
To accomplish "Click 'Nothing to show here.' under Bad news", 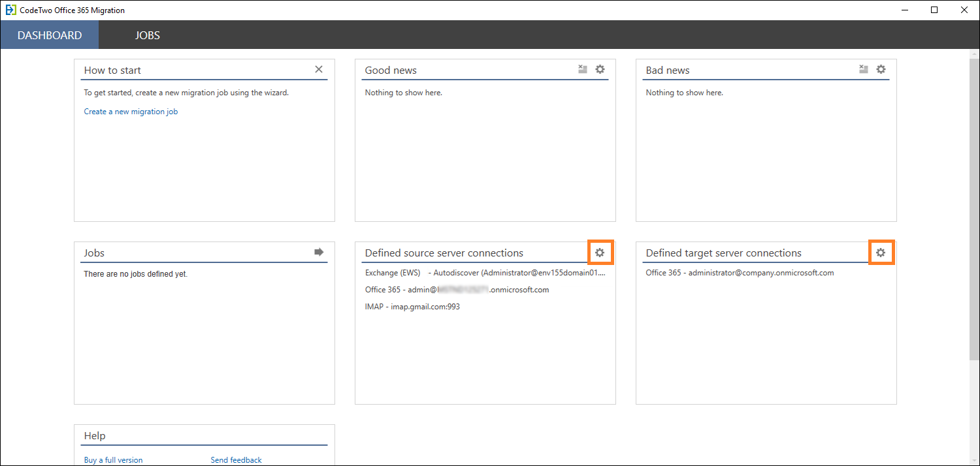I will tap(684, 93).
